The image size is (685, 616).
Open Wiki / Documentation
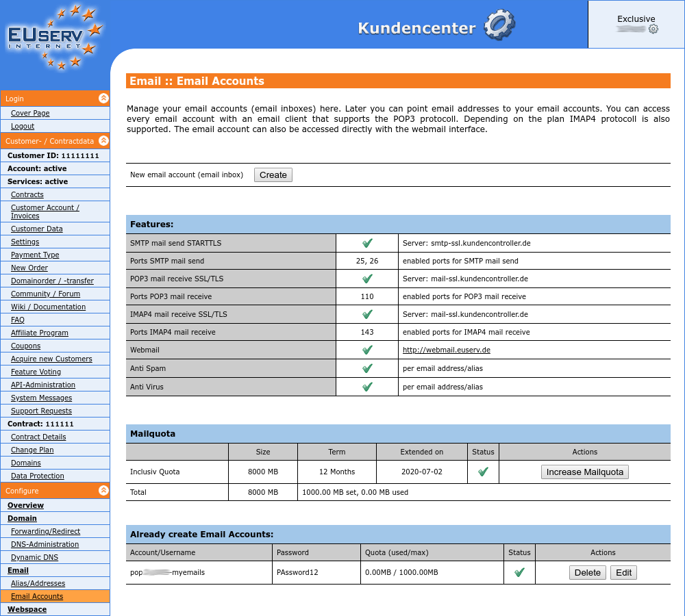[48, 307]
